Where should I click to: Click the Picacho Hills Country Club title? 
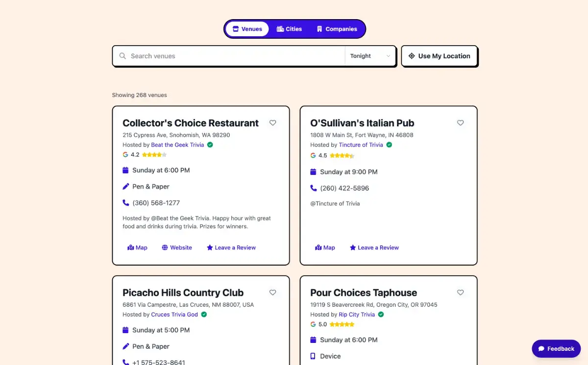(183, 292)
